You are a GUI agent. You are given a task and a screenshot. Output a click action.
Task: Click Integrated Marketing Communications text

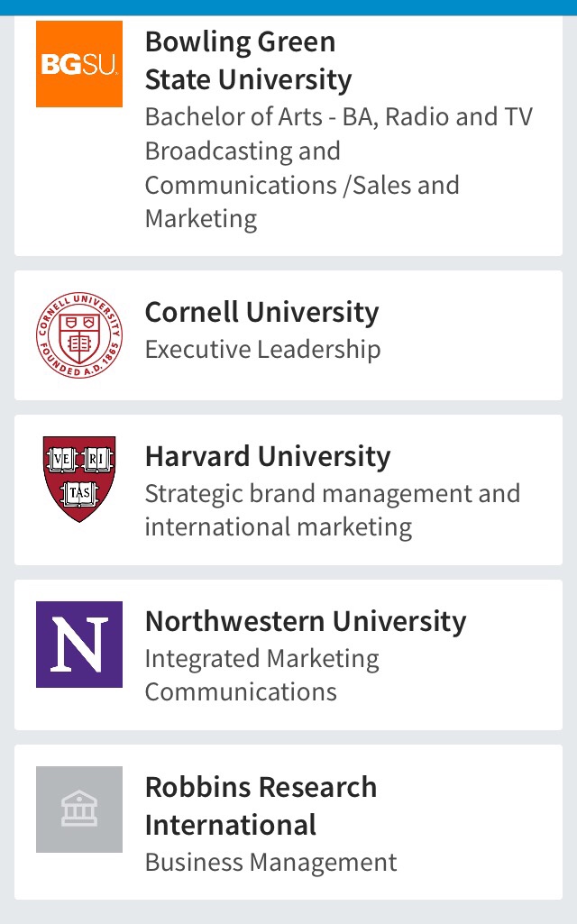(x=261, y=675)
